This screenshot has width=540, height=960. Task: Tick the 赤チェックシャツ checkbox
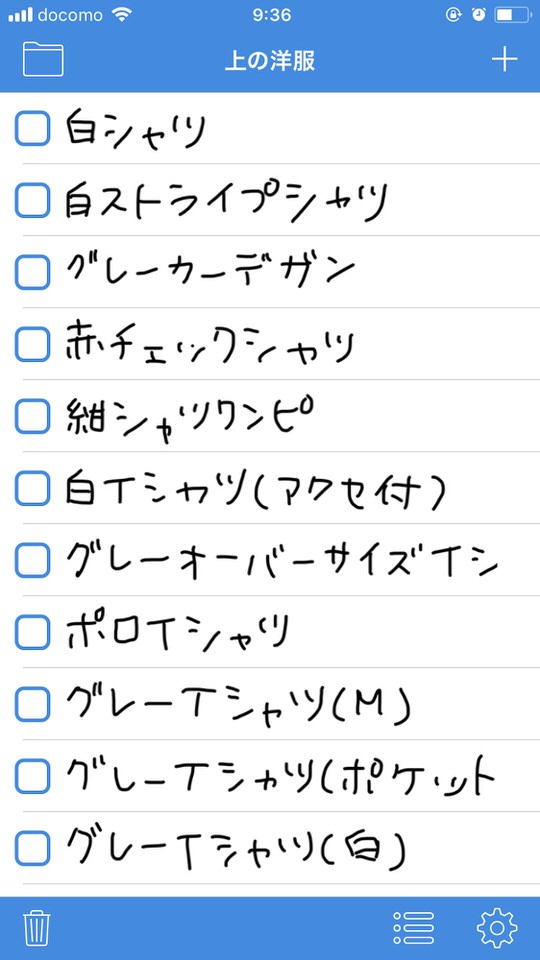click(x=32, y=344)
